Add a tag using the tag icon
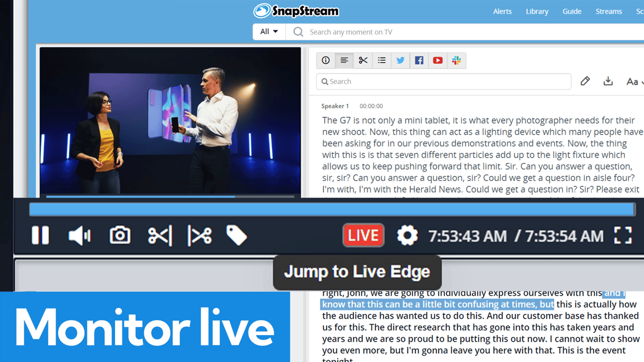Screen dimensions: 644x362 coord(236,235)
